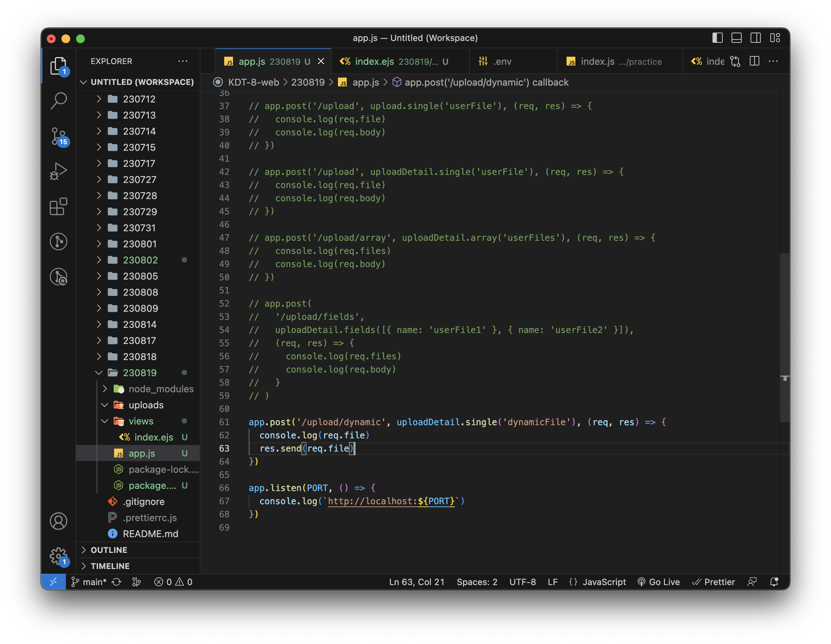Click the synchronize changes icon
The height and width of the screenshot is (644, 831).
click(116, 582)
